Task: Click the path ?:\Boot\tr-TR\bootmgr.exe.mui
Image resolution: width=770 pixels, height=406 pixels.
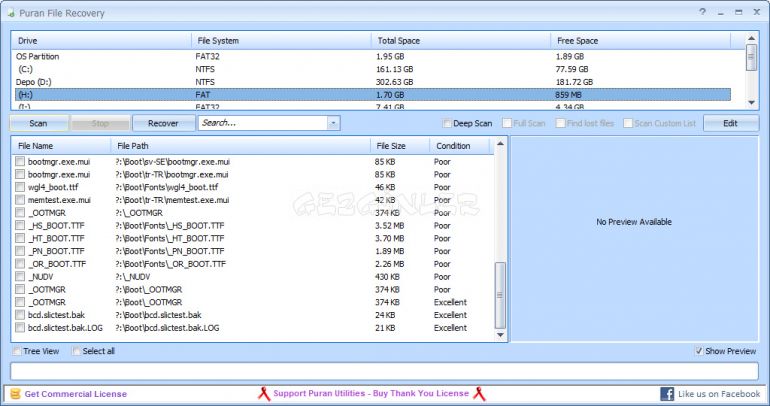Action: click(x=172, y=174)
